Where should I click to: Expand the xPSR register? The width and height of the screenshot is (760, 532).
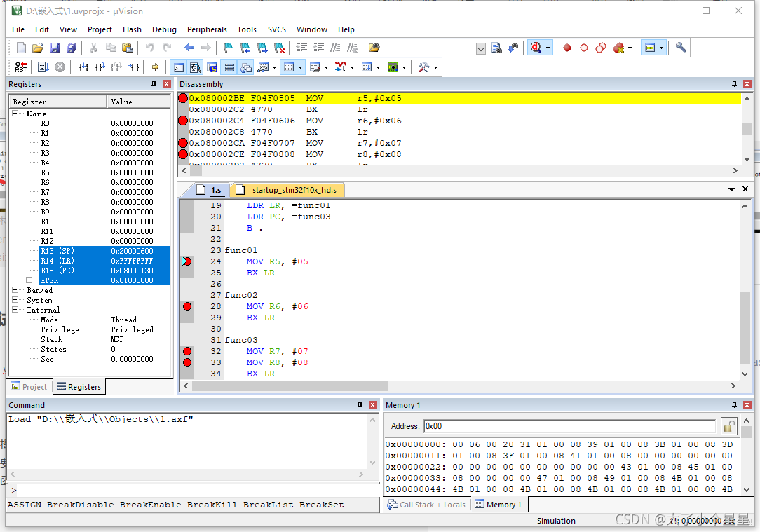(29, 280)
